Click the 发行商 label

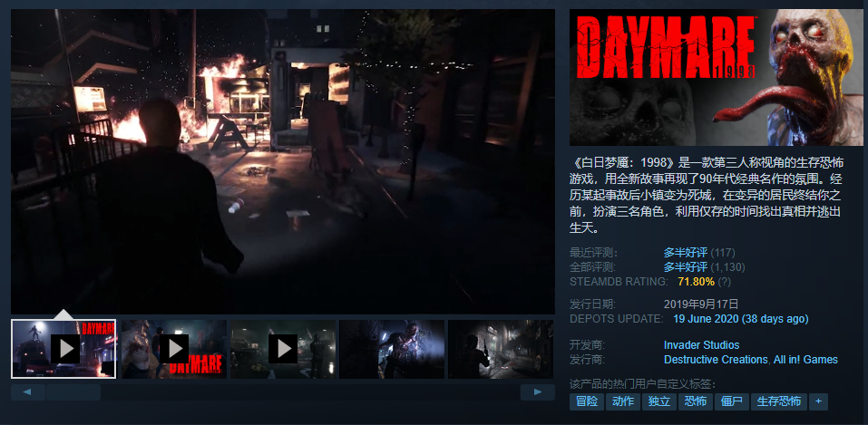pyautogui.click(x=588, y=360)
